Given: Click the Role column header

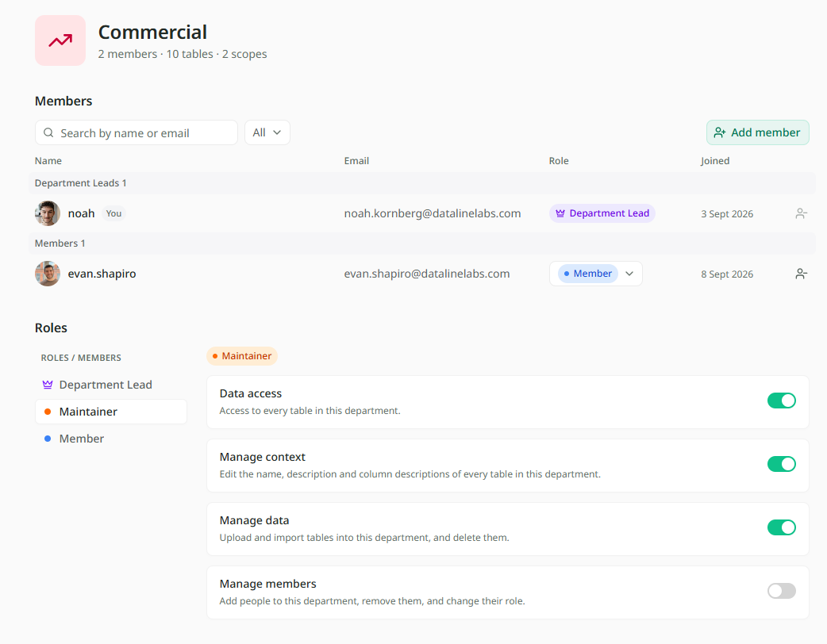Looking at the screenshot, I should coord(559,161).
